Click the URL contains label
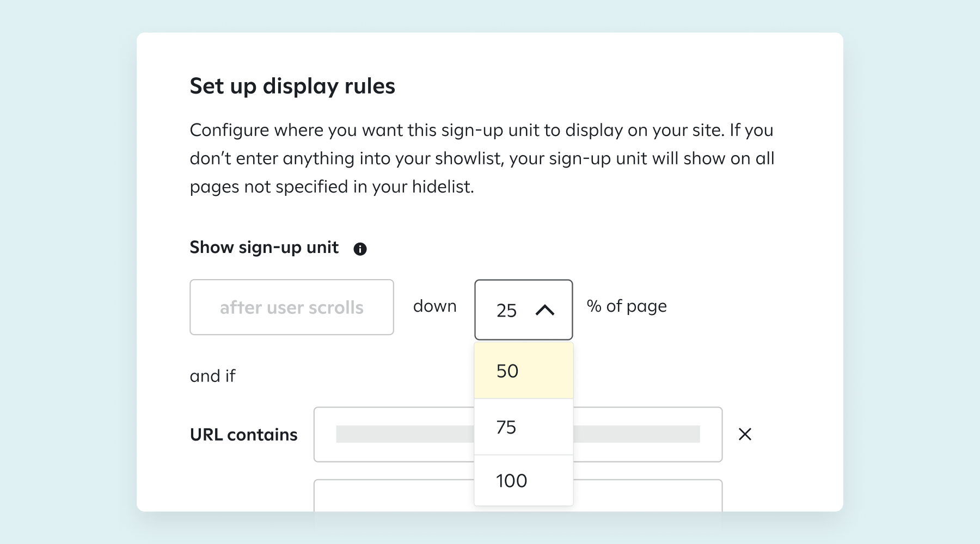This screenshot has height=544, width=980. pos(243,434)
